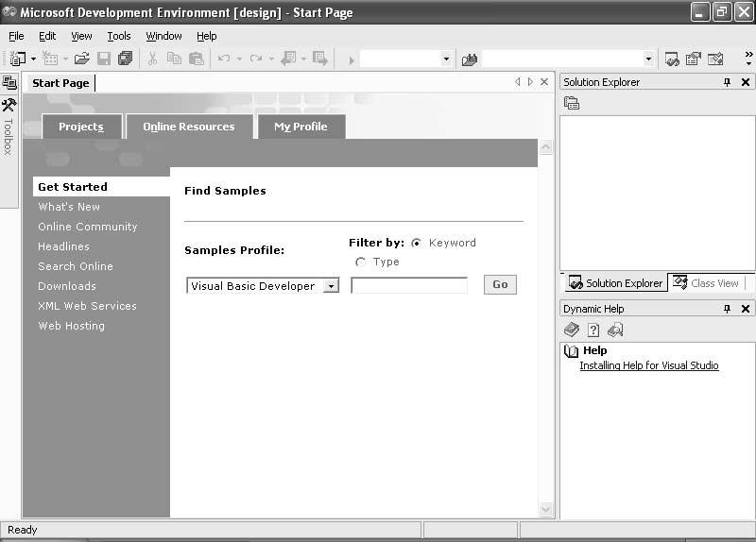Switch to the Projects tab
This screenshot has width=756, height=542.
click(81, 127)
